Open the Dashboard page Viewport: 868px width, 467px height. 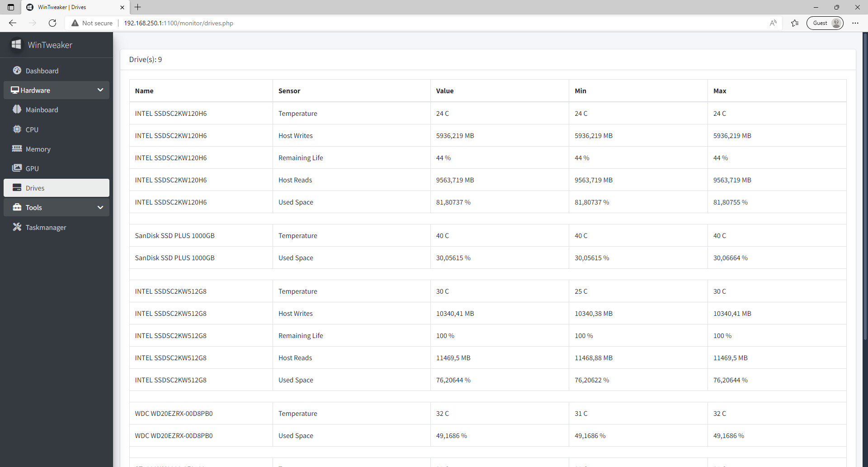click(42, 71)
